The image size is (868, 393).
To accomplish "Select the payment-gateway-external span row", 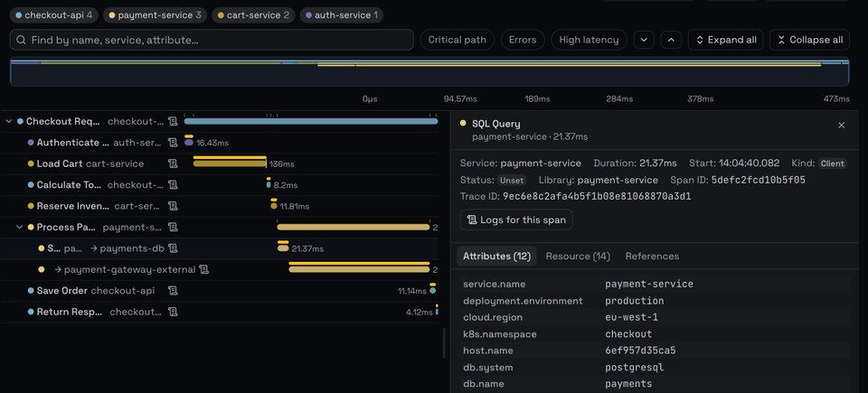I will point(219,269).
